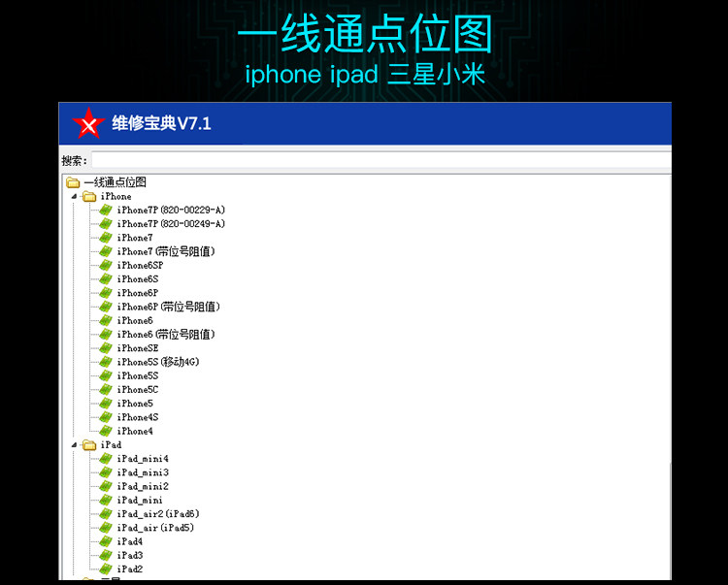Open iPhone6S tree entry text
The image size is (728, 585).
pyautogui.click(x=138, y=279)
